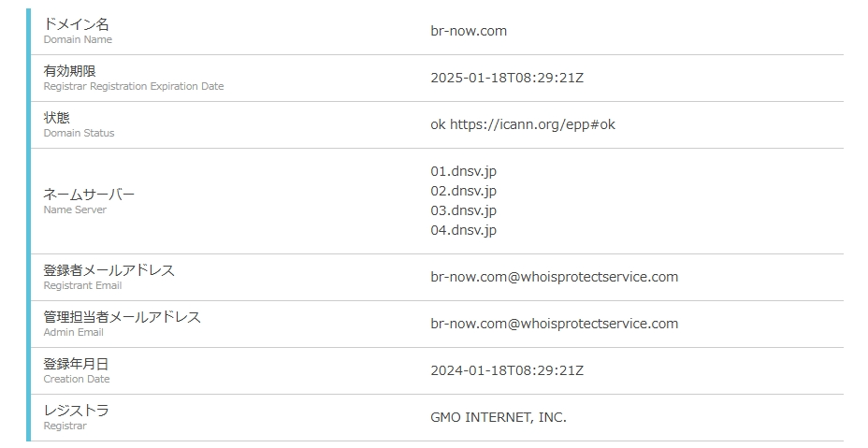
Task: Click the GMO INTERNET, INC. registrar name
Action: point(499,417)
